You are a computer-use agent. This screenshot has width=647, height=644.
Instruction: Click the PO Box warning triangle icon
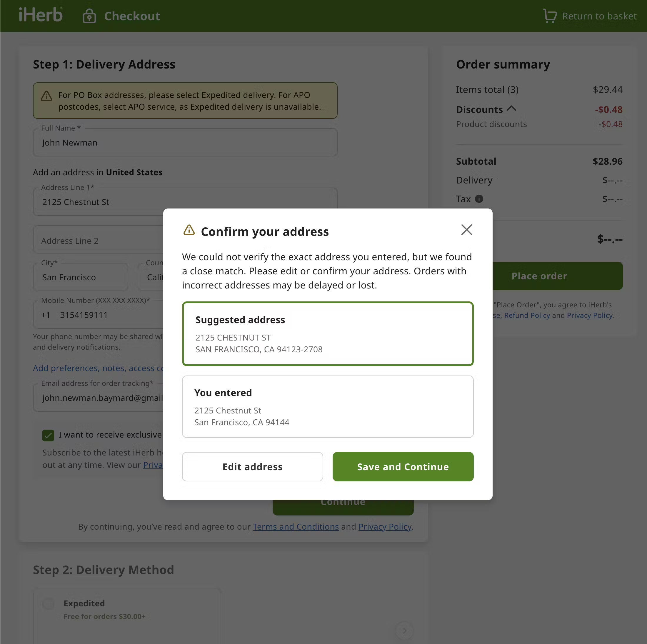click(46, 96)
